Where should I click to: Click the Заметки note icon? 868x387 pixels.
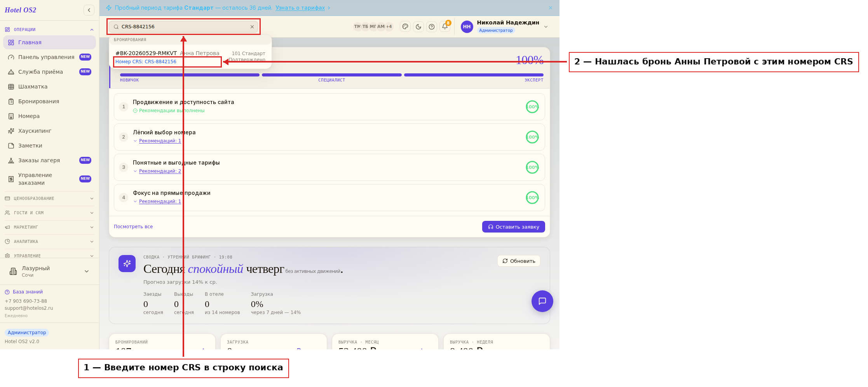(x=11, y=146)
